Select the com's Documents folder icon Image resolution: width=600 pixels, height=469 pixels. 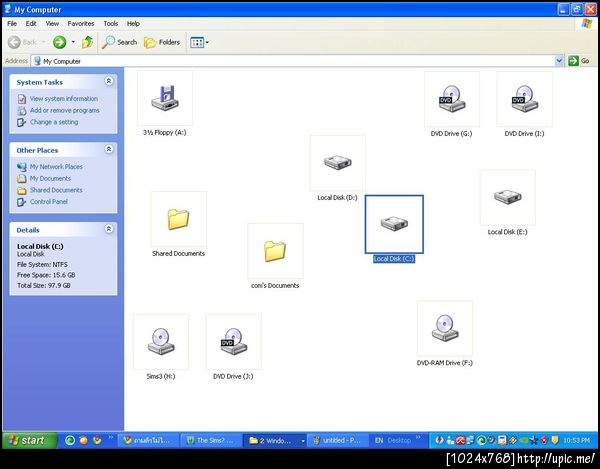coord(275,251)
